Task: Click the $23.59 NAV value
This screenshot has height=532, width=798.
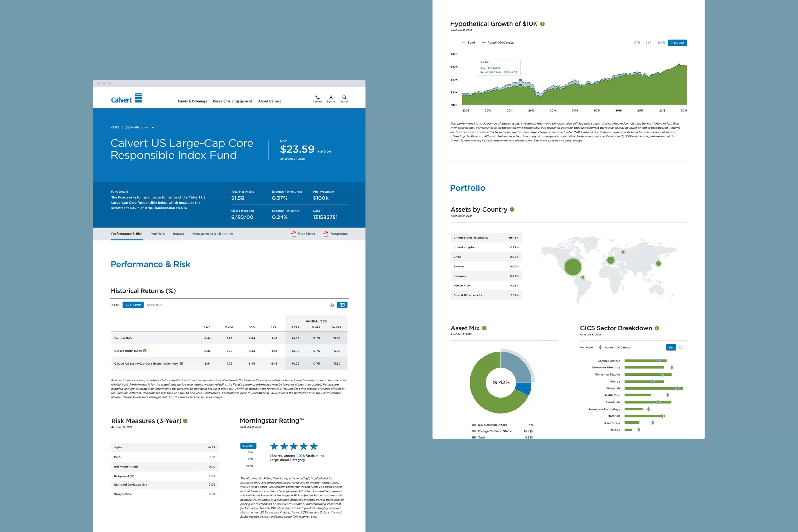Action: (297, 149)
